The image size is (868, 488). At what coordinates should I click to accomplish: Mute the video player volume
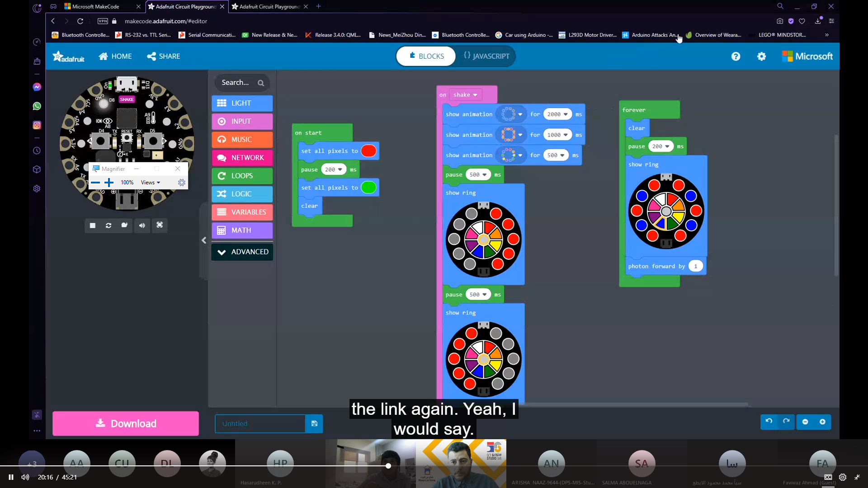pos(25,477)
